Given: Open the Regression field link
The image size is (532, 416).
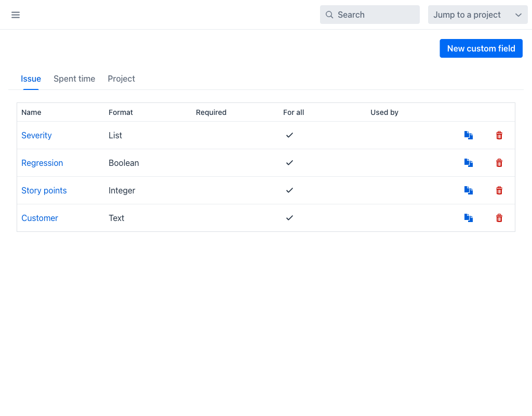Looking at the screenshot, I should [42, 163].
